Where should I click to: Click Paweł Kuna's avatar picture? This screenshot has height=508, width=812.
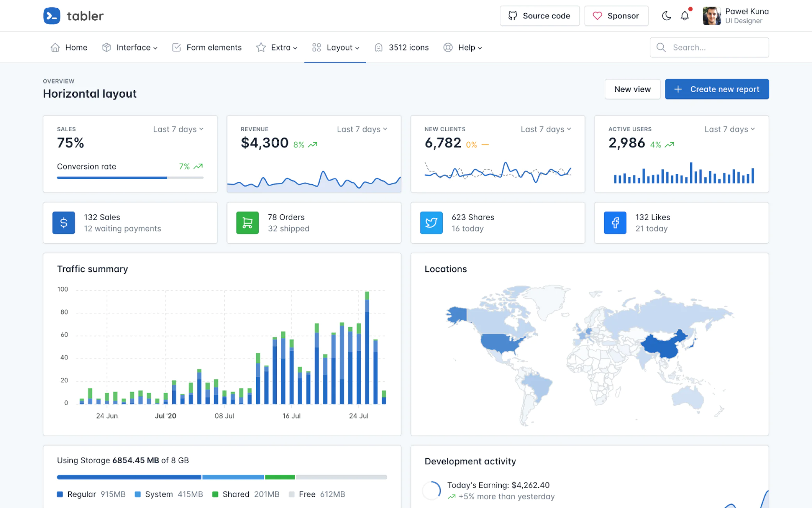coord(712,16)
